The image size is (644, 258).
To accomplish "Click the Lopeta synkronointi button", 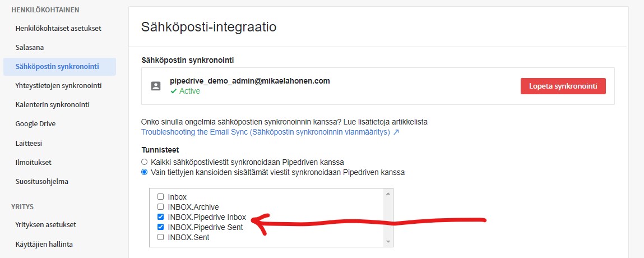I will coord(563,86).
